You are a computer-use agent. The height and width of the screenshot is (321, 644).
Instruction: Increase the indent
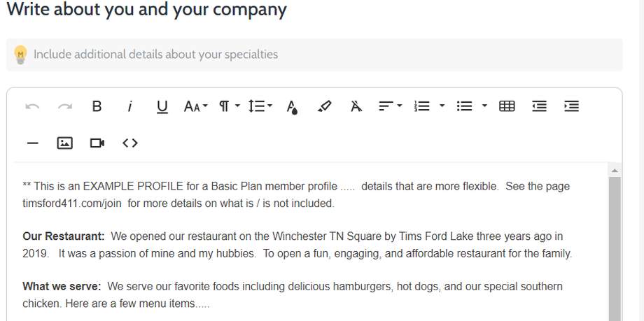pos(571,106)
